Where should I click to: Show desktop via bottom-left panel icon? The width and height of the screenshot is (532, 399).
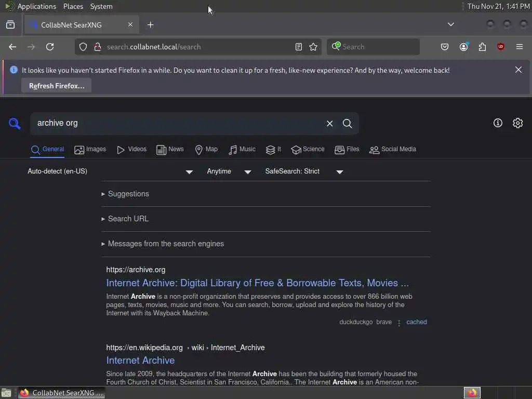[x=6, y=393]
